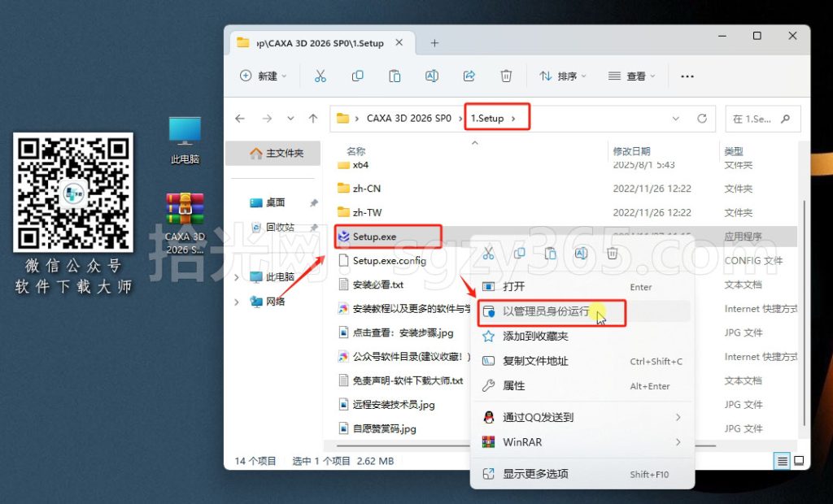Expand address bar history dropdown
833x504 pixels.
coord(676,119)
